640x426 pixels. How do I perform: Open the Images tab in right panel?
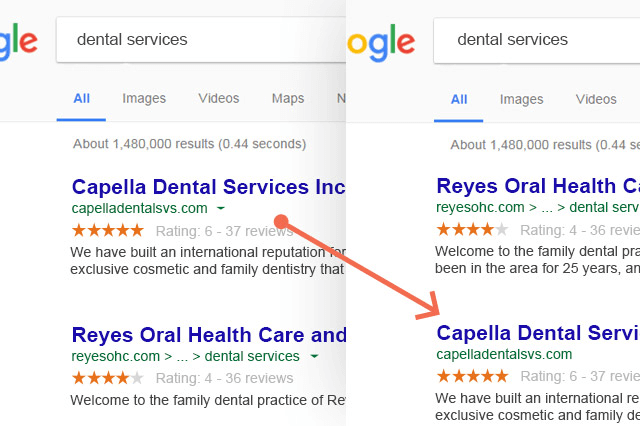(522, 100)
